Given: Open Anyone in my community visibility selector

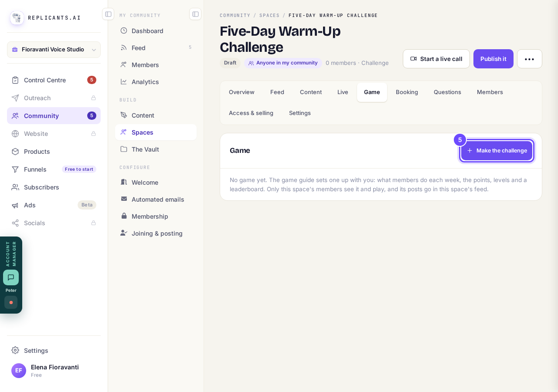Looking at the screenshot, I should coord(283,63).
